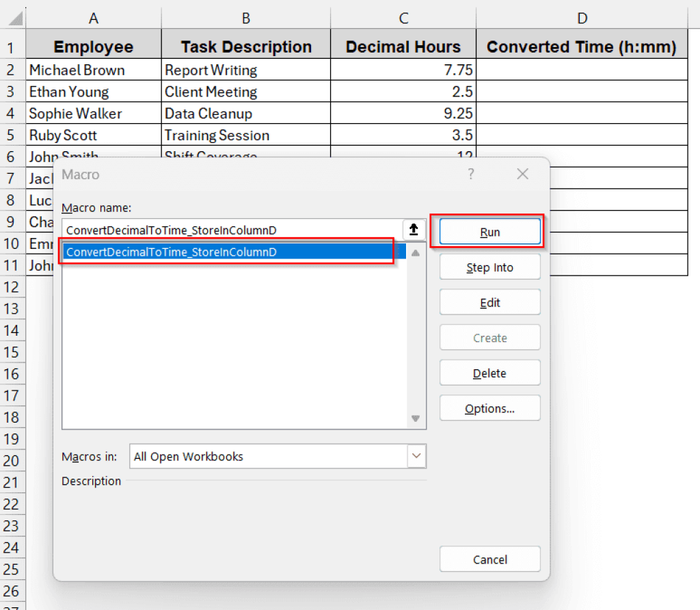Open the macro Options dialog

pyautogui.click(x=489, y=408)
